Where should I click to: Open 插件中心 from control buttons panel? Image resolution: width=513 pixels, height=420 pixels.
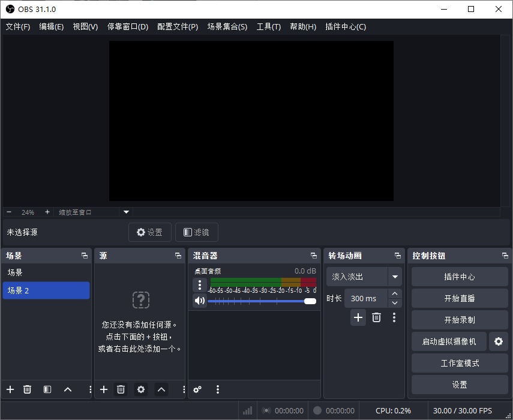point(459,277)
